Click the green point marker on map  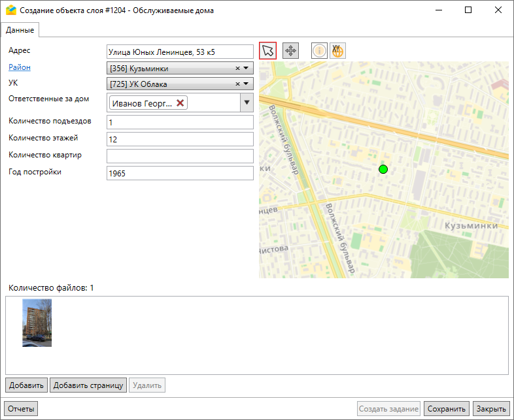tap(383, 170)
